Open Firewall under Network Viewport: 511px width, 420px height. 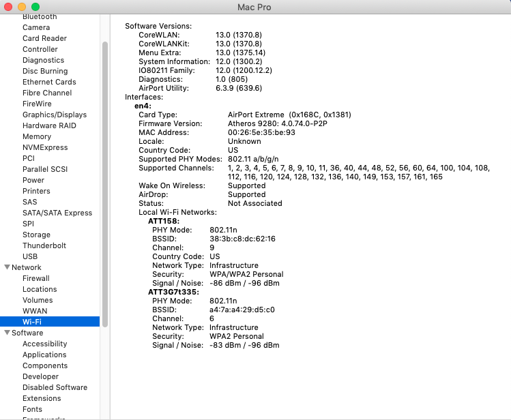(x=36, y=278)
